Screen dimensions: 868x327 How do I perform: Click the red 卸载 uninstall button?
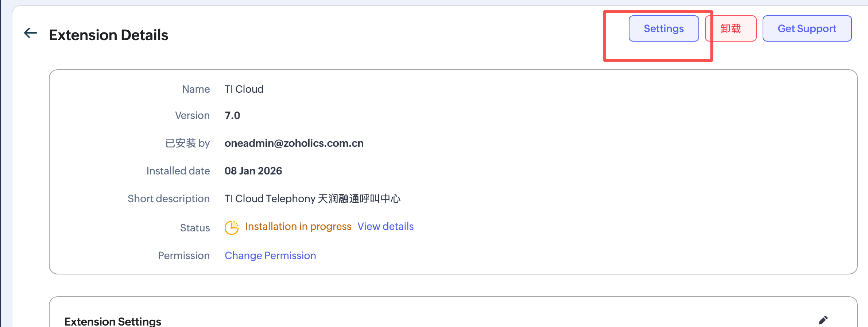[x=731, y=28]
